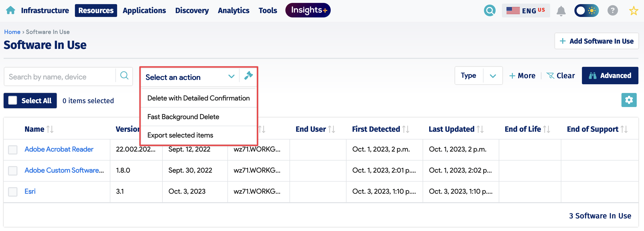Viewport: 644px width, 231px height.
Task: Click Add Software In Use button
Action: pos(596,41)
